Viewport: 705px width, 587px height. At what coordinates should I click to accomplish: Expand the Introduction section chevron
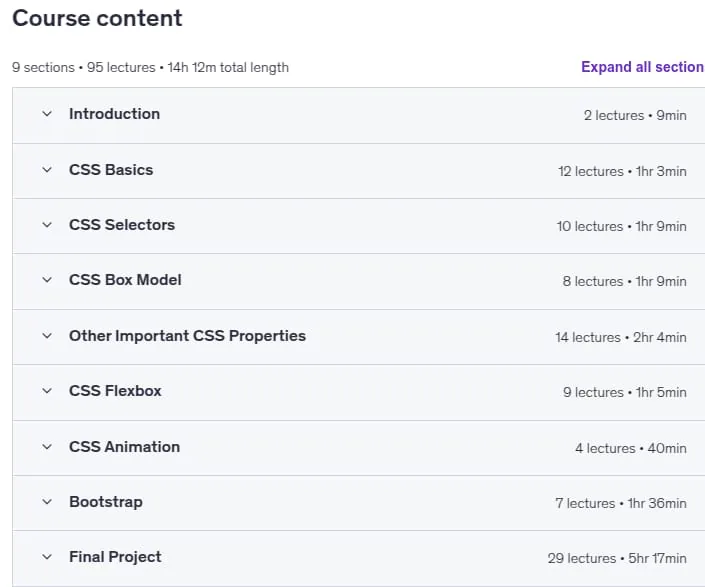pyautogui.click(x=47, y=114)
